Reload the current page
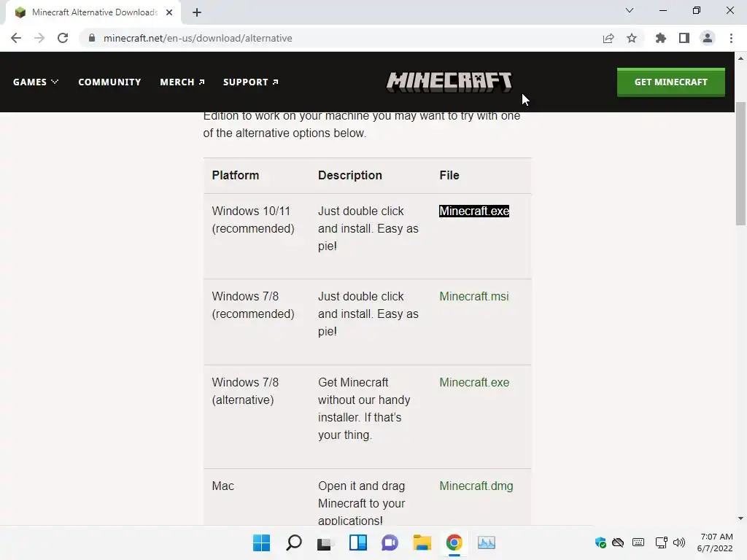Screen dimensions: 747x560 63,38
